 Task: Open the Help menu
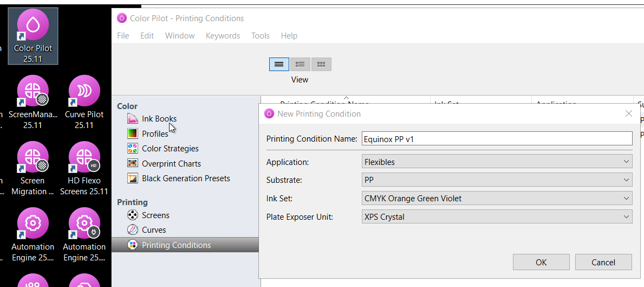click(x=289, y=36)
